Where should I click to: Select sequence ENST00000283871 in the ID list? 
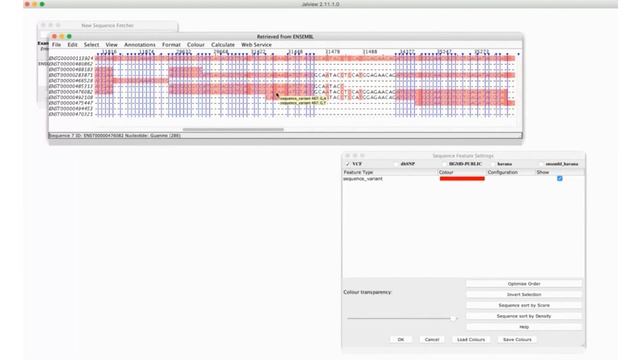71,75
